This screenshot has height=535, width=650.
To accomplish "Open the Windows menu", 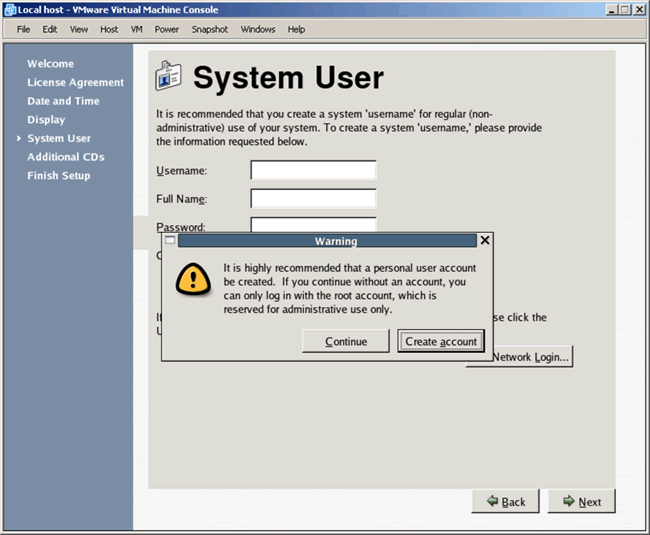I will (x=258, y=29).
